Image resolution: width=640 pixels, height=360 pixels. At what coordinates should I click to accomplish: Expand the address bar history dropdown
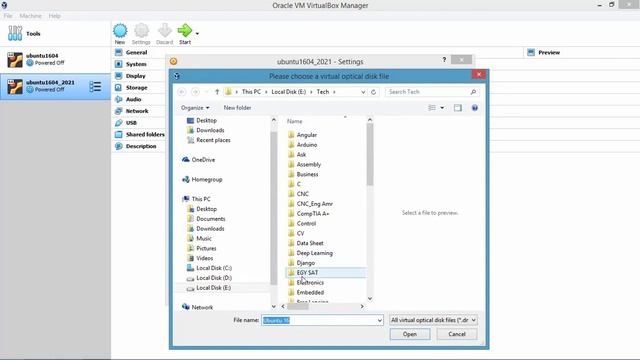tap(363, 92)
